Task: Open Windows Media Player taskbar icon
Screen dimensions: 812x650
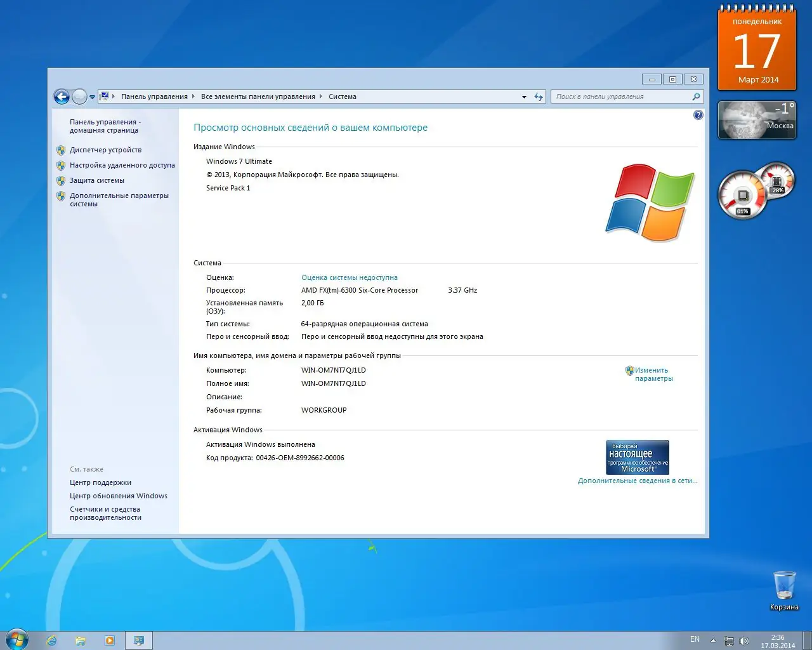Action: pyautogui.click(x=110, y=640)
